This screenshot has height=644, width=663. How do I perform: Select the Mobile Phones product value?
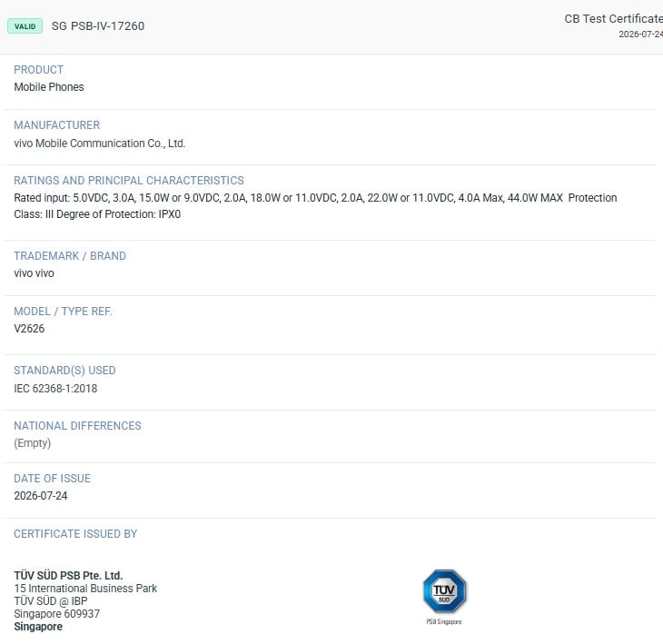tap(49, 87)
